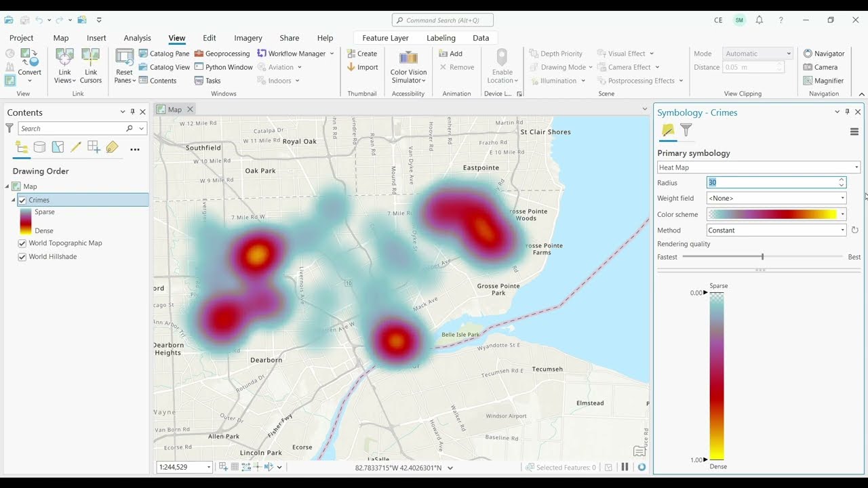Image resolution: width=868 pixels, height=488 pixels.
Task: Show more Contents list options
Action: tap(135, 149)
